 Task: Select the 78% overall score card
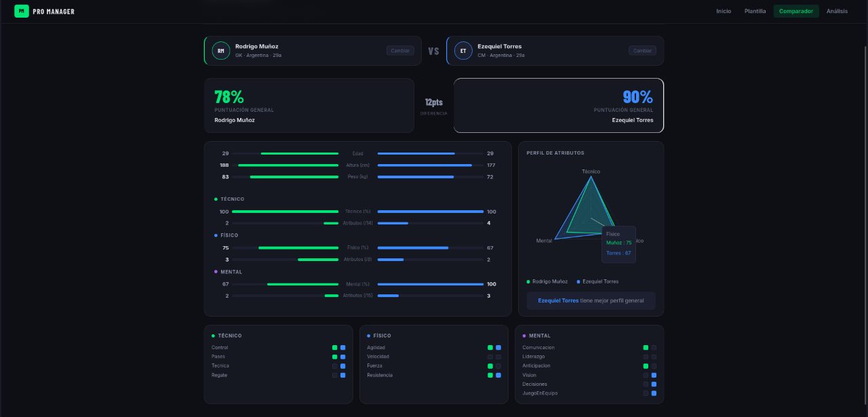[x=309, y=105]
